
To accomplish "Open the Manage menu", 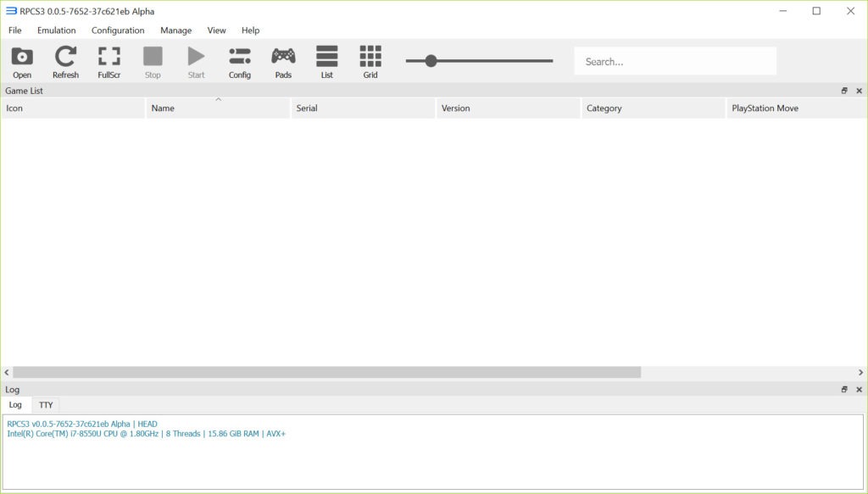I will [176, 31].
